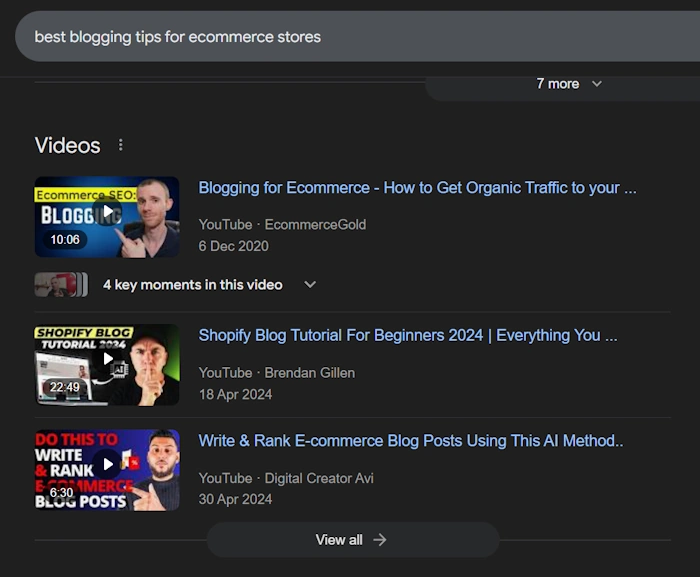Expand the '4 key moments in this video' chevron

310,284
